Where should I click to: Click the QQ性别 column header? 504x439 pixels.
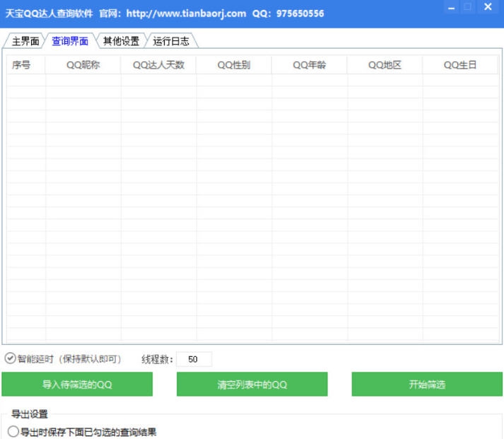pos(234,65)
